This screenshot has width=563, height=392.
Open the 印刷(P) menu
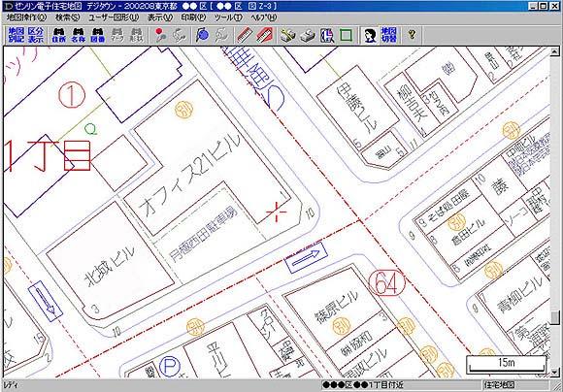click(193, 17)
